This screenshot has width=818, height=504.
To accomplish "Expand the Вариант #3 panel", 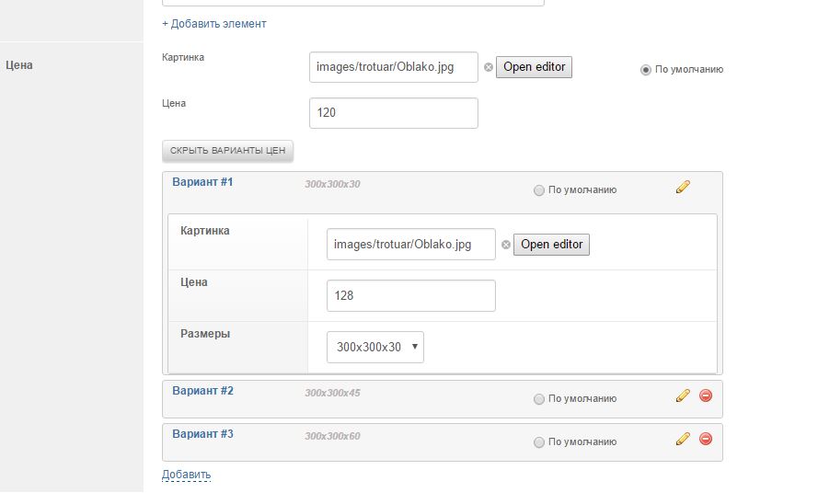I will 202,434.
